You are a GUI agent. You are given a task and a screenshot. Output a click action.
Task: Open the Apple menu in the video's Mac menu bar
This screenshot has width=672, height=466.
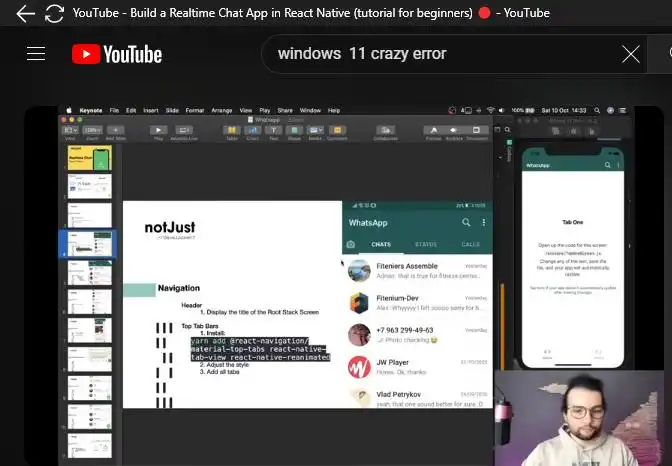[x=69, y=110]
